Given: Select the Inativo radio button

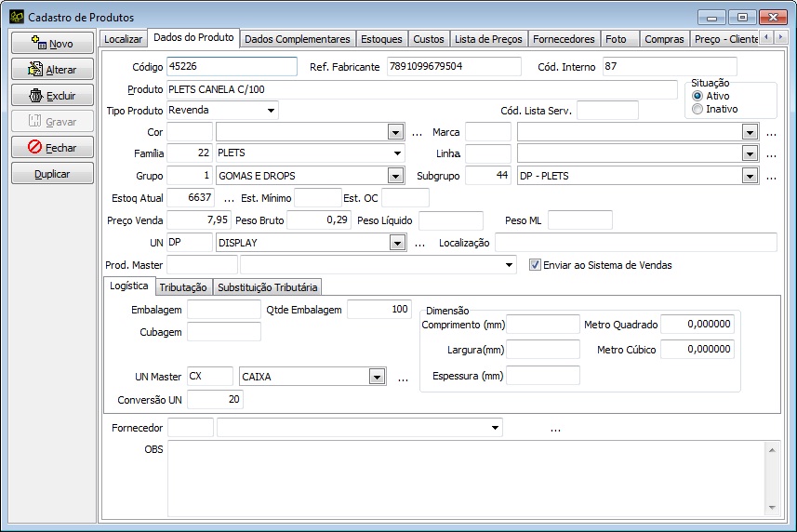Looking at the screenshot, I should [697, 109].
